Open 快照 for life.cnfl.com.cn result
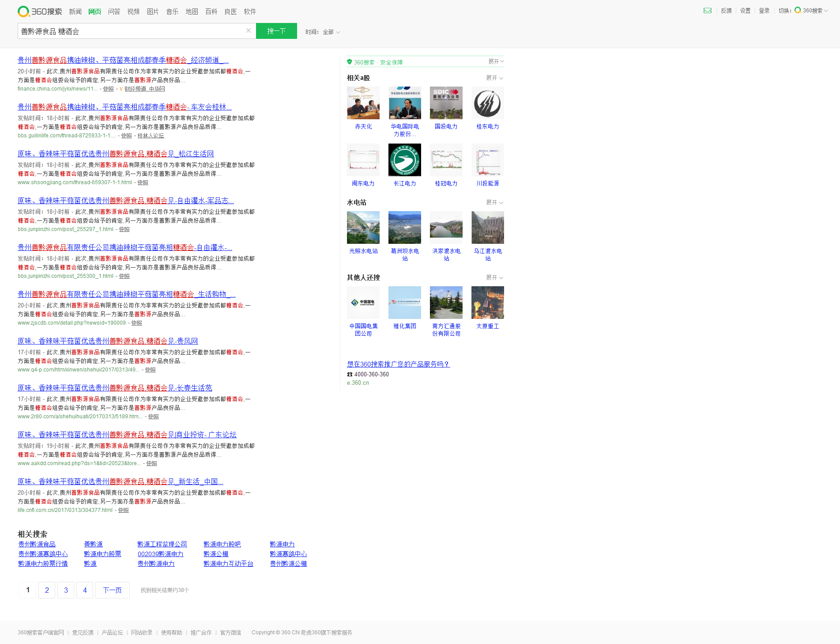This screenshot has height=644, width=840. (x=123, y=510)
